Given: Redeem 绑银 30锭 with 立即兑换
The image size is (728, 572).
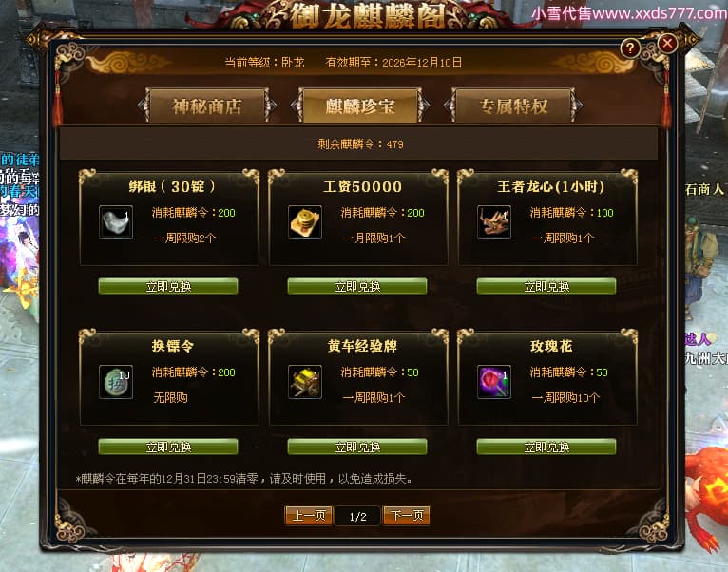Looking at the screenshot, I should click(x=168, y=286).
